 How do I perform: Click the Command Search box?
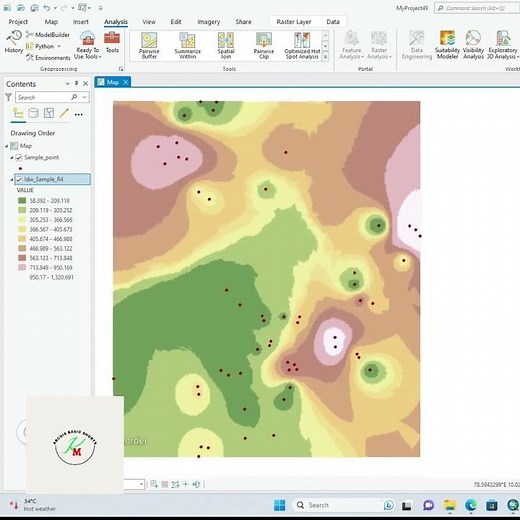coord(477,8)
